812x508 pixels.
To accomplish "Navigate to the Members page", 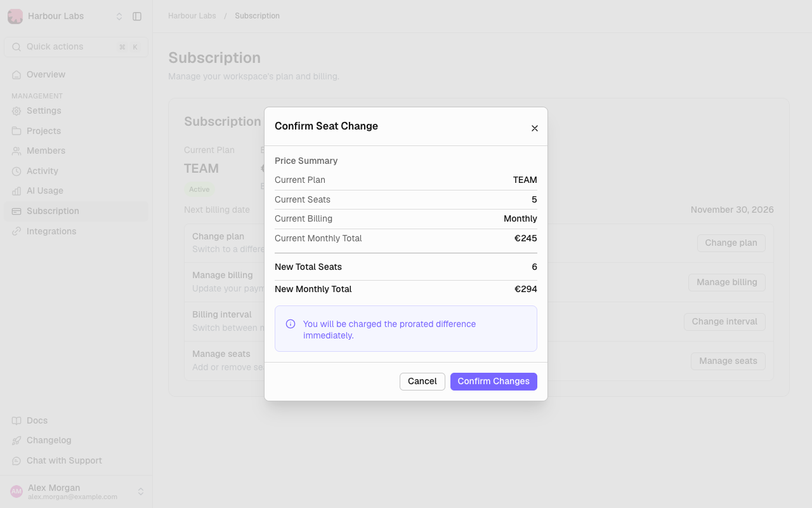I will tap(76, 150).
